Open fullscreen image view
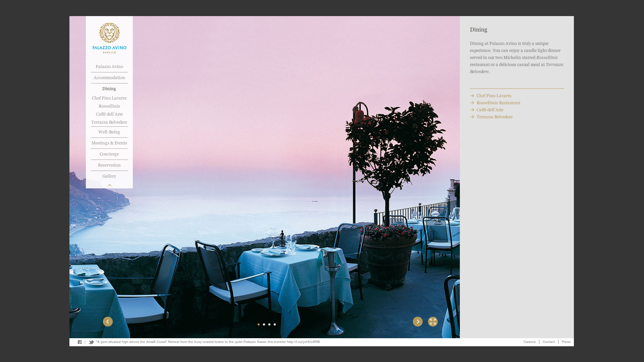The image size is (644, 362). [x=433, y=321]
